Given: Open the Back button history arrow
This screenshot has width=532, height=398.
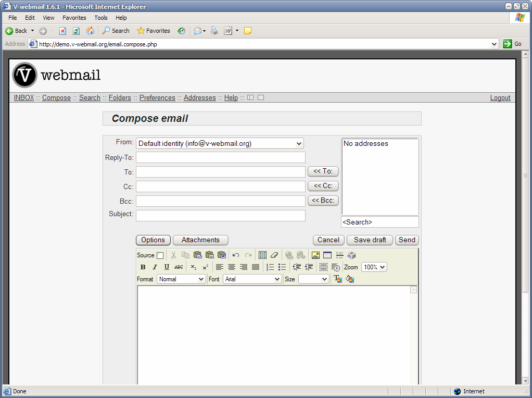Looking at the screenshot, I should tap(33, 31).
